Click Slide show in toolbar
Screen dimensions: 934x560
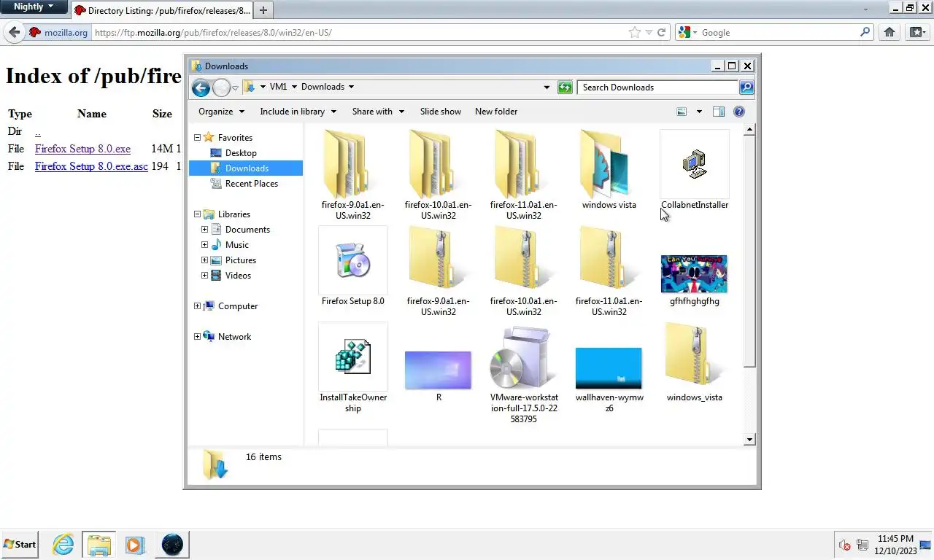pos(441,112)
